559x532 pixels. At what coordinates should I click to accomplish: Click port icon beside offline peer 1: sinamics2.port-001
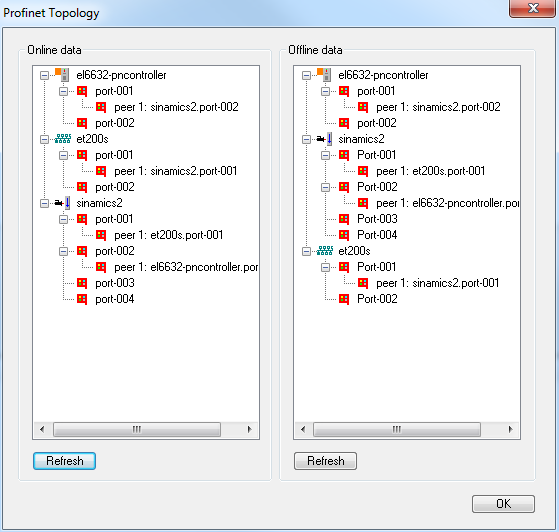363,283
